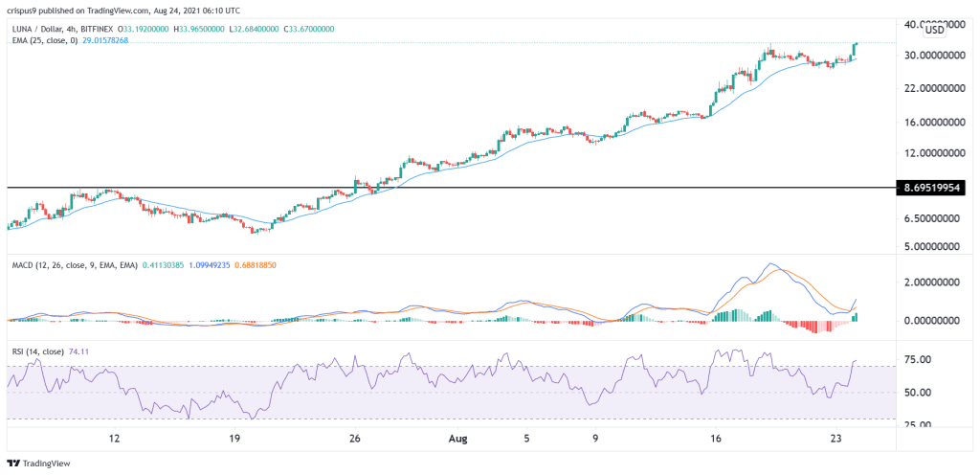Click the MACD axis label 0.00000000
This screenshot has height=475, width=980.
(x=930, y=320)
